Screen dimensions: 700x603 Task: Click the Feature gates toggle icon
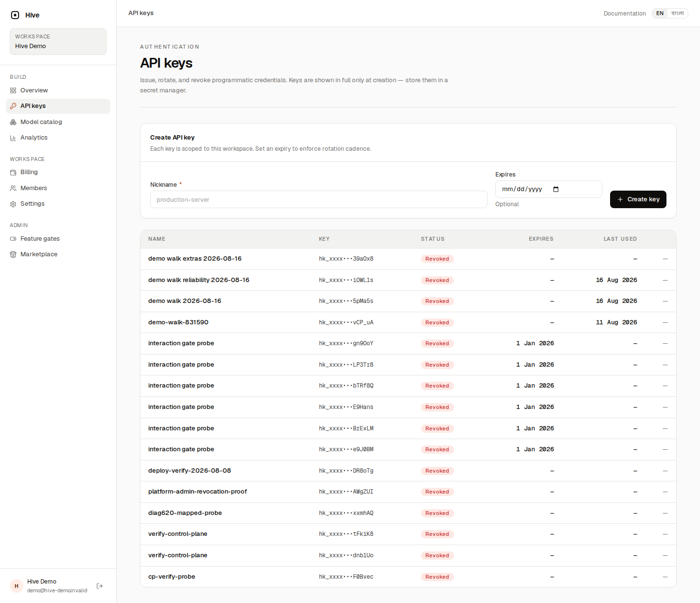13,239
